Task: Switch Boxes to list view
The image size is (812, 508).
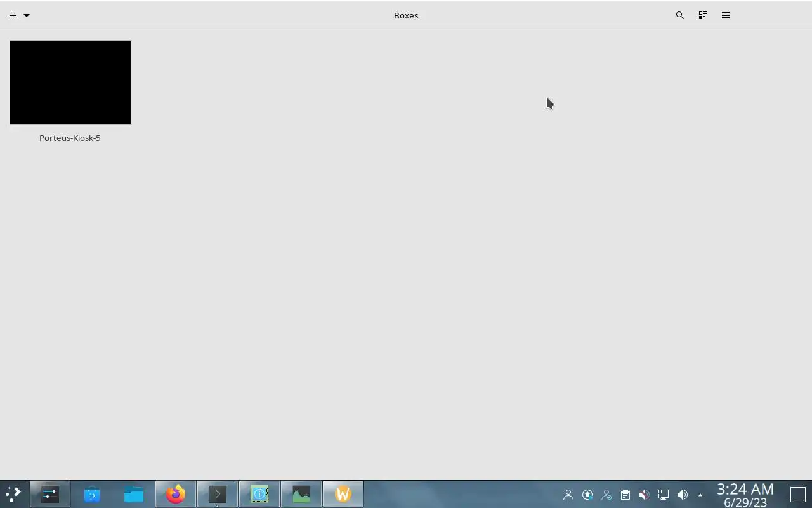Action: (703, 15)
